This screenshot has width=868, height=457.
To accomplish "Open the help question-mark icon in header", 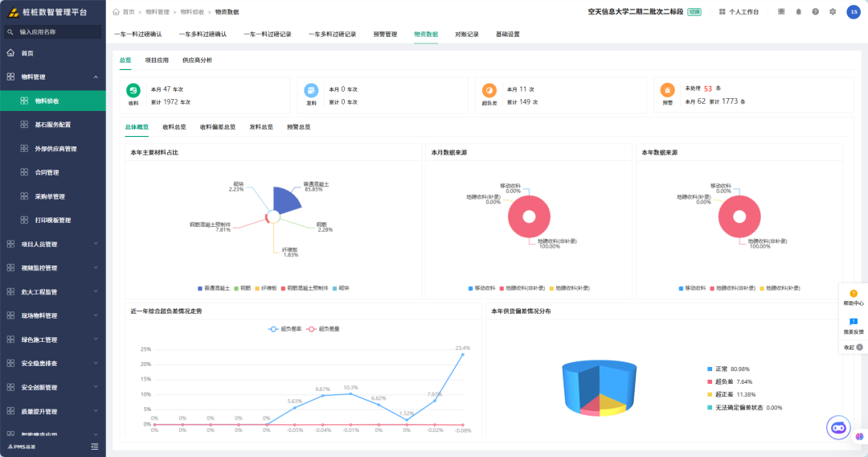I will point(816,11).
